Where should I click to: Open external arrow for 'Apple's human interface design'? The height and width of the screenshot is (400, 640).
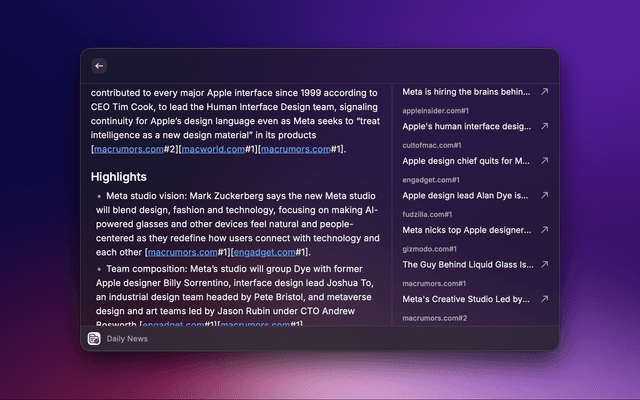[544, 127]
